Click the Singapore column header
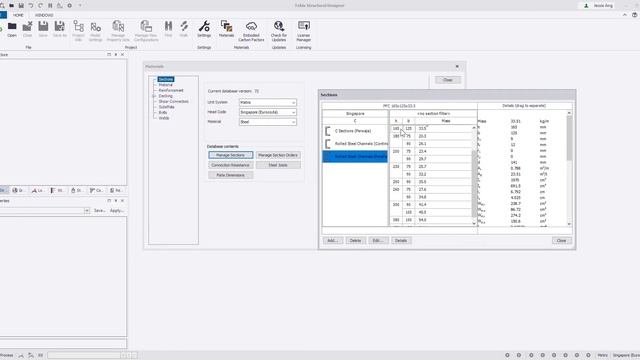The width and height of the screenshot is (640, 360). 355,113
